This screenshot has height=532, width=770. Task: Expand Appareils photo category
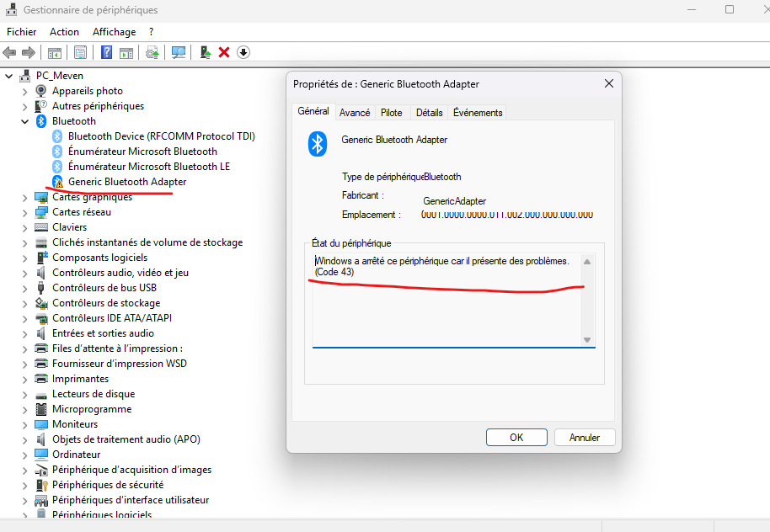pyautogui.click(x=25, y=91)
